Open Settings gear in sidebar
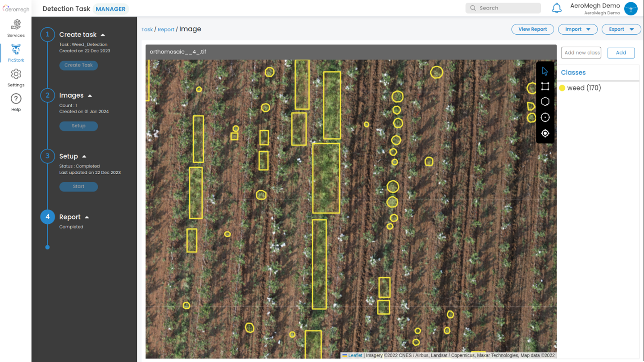The image size is (644, 362). (16, 77)
